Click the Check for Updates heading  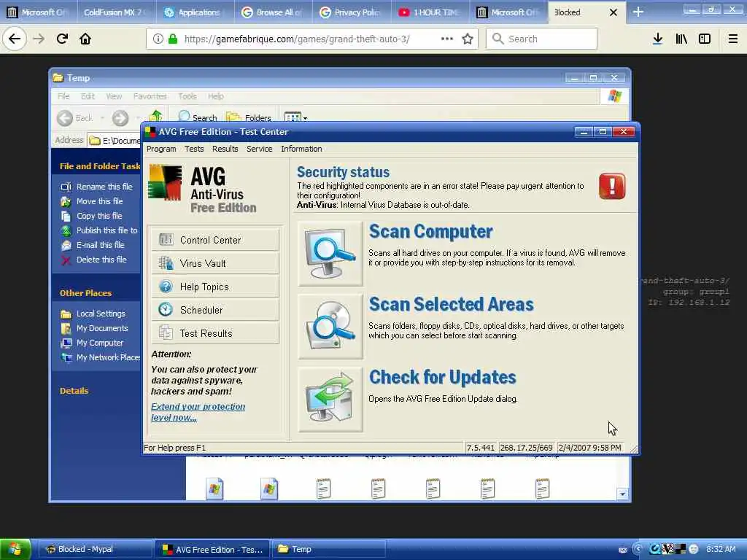pos(443,377)
